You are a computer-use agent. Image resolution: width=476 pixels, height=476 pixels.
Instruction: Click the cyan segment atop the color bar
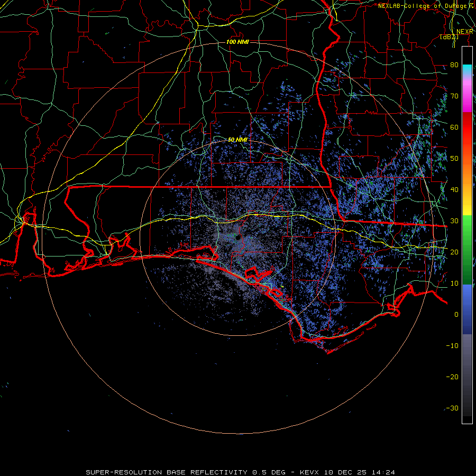[467, 69]
